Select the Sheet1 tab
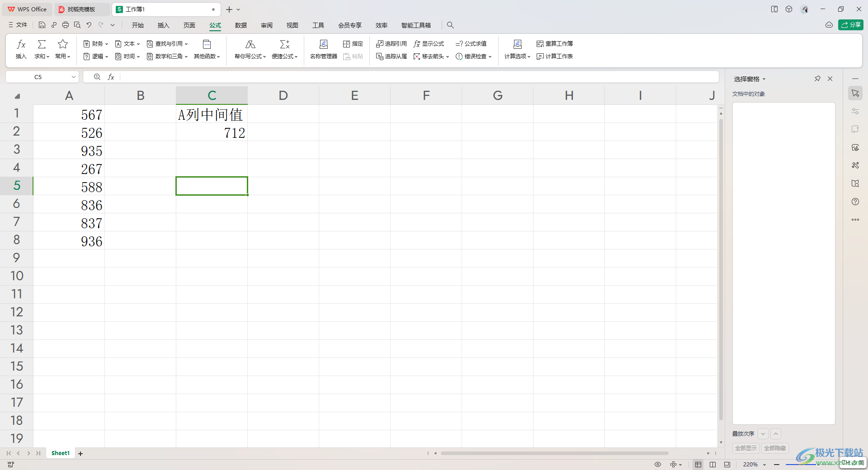The height and width of the screenshot is (470, 868). (x=61, y=453)
